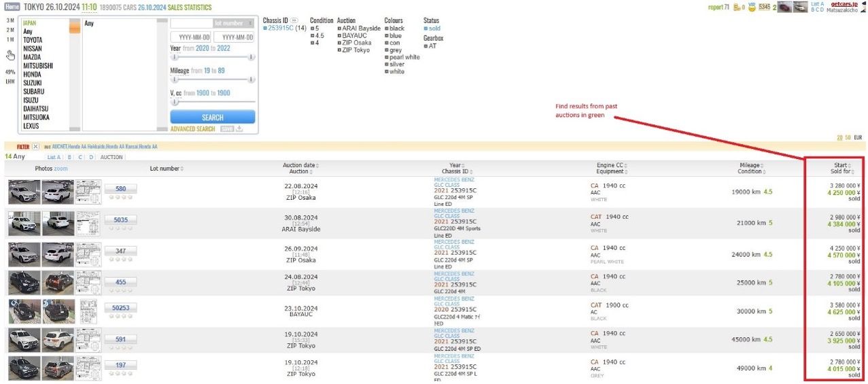The height and width of the screenshot is (384, 868).
Task: Click the first YYYY-MM-DD date field
Action: (x=192, y=37)
